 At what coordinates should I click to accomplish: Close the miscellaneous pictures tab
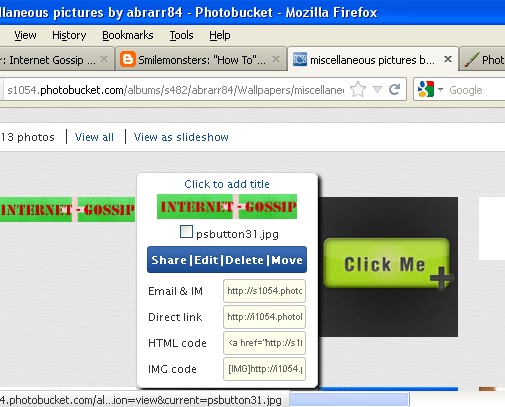pyautogui.click(x=448, y=59)
